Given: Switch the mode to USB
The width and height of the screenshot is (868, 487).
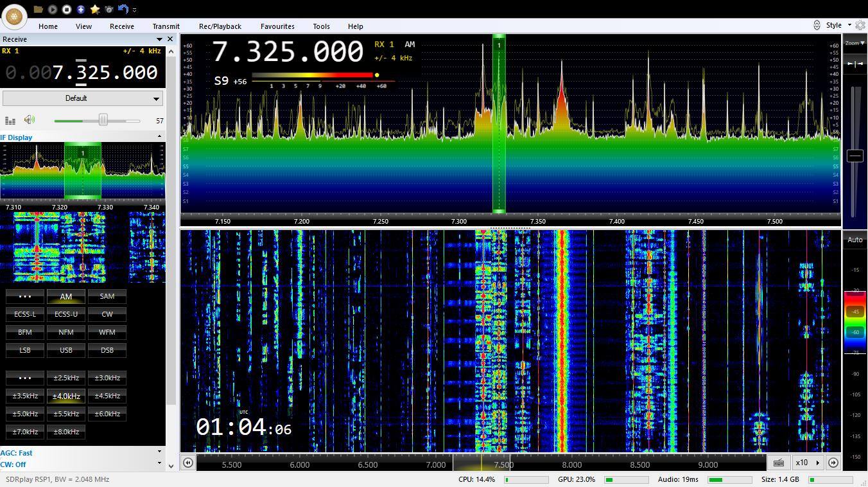Looking at the screenshot, I should point(66,350).
